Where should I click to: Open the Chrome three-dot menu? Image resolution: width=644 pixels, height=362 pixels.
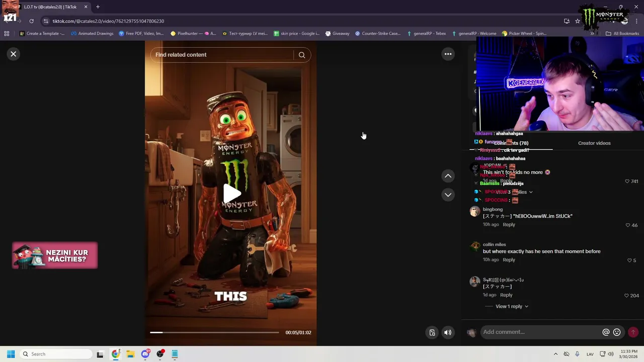click(636, 21)
